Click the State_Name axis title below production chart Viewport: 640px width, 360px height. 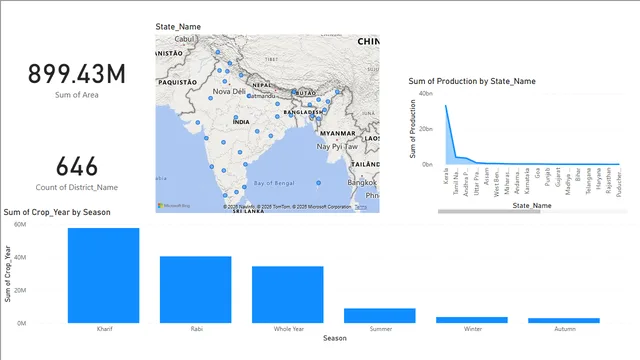[532, 205]
